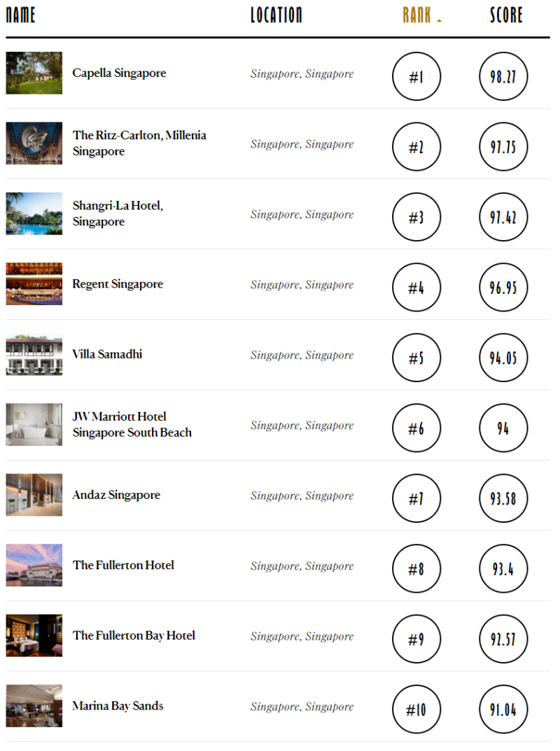Select the Villa Samadhi hotel name
Image resolution: width=560 pixels, height=751 pixels.
click(107, 354)
